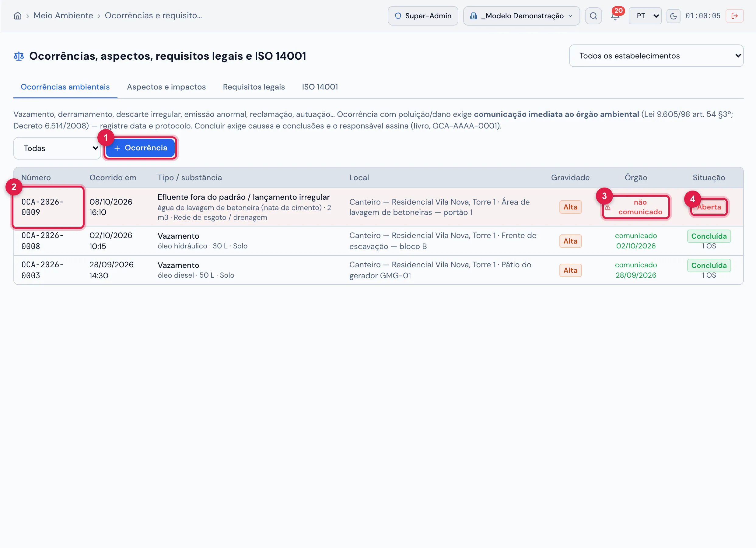This screenshot has width=756, height=548.
Task: Click the 'Local' column header
Action: coord(359,177)
